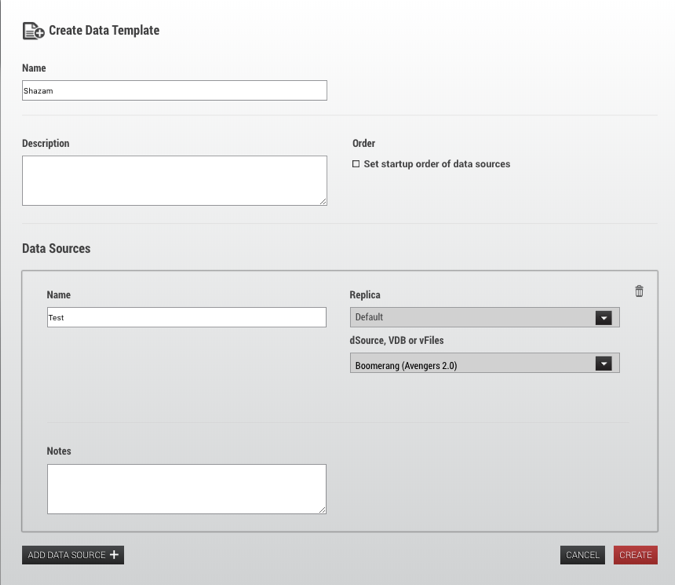Click into the Notes text area
The image size is (675, 585).
(x=186, y=488)
